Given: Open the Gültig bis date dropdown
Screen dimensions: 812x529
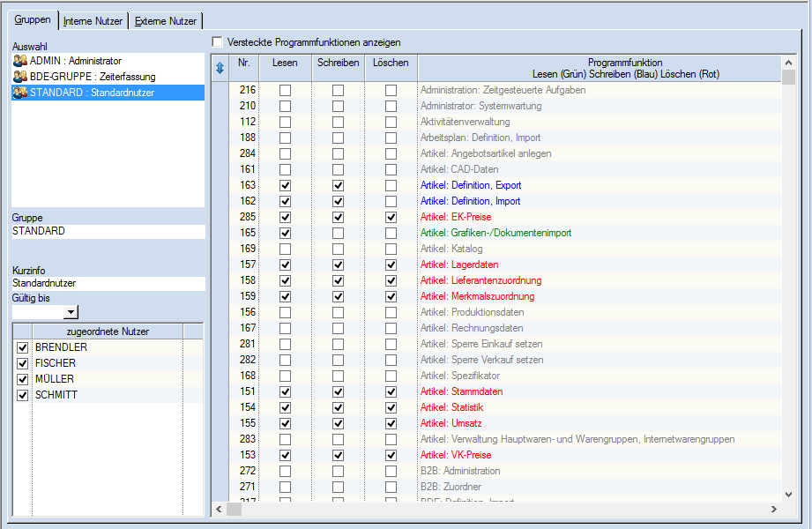Looking at the screenshot, I should tap(71, 312).
